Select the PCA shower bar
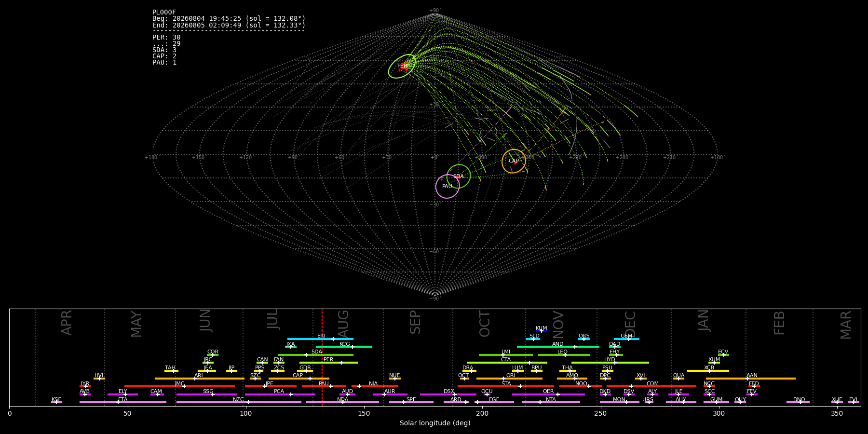Screen dimensions: 868x434 pyautogui.click(x=280, y=394)
